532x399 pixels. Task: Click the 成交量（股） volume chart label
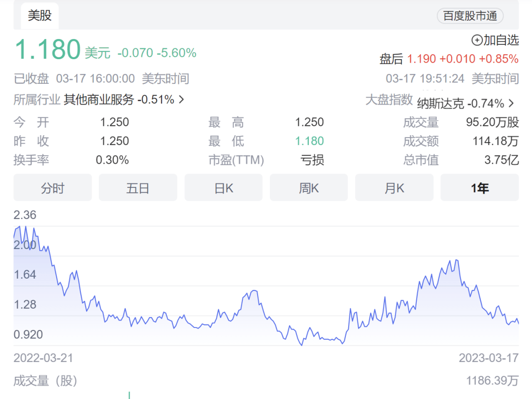click(x=45, y=381)
